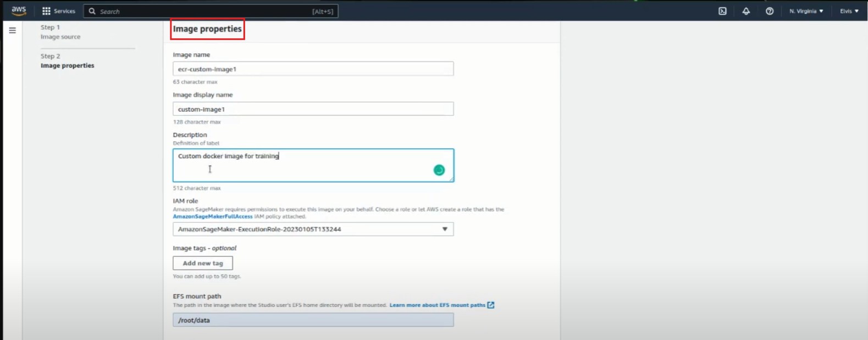Image resolution: width=868 pixels, height=340 pixels.
Task: Click the Add new tag button
Action: [203, 263]
